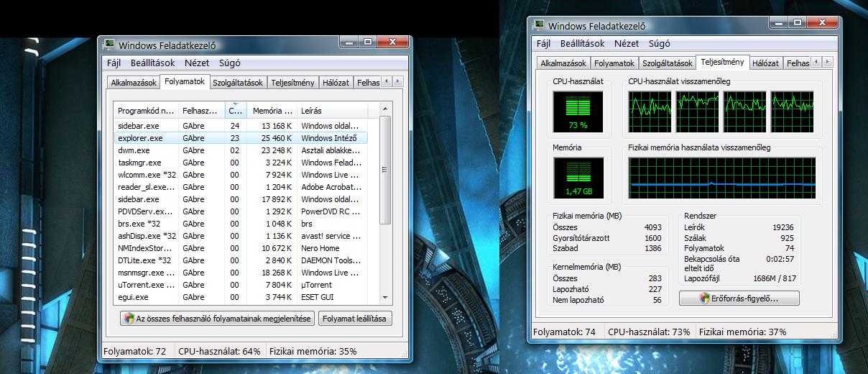Click the left Task Manager title bar icon
The image size is (868, 374).
point(110,45)
